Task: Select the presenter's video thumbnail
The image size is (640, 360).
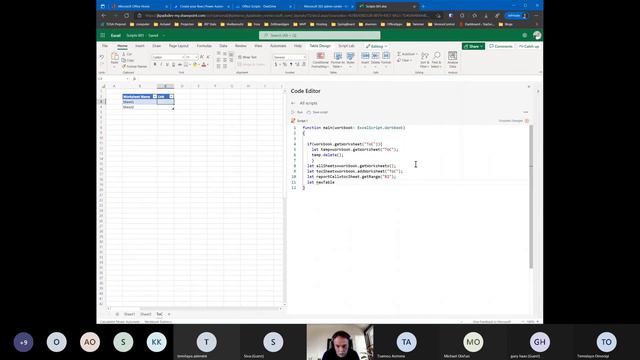Action: coord(340,342)
